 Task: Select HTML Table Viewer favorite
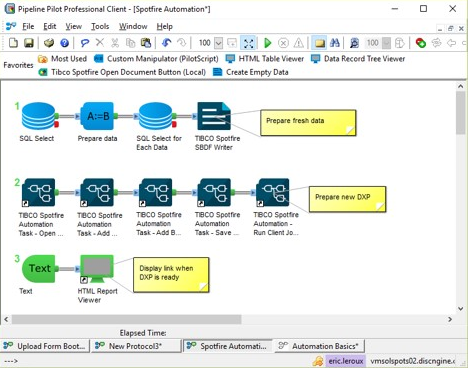(x=265, y=59)
